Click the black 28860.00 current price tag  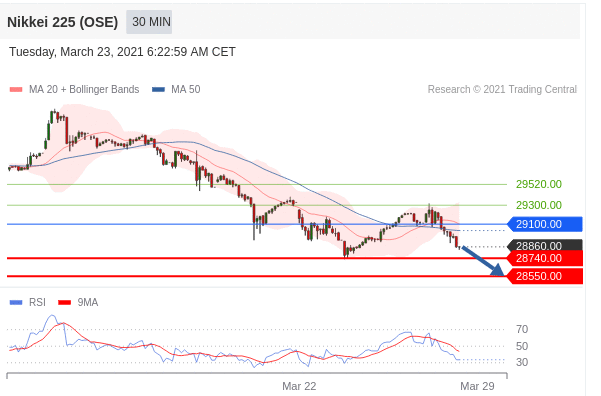tap(545, 245)
